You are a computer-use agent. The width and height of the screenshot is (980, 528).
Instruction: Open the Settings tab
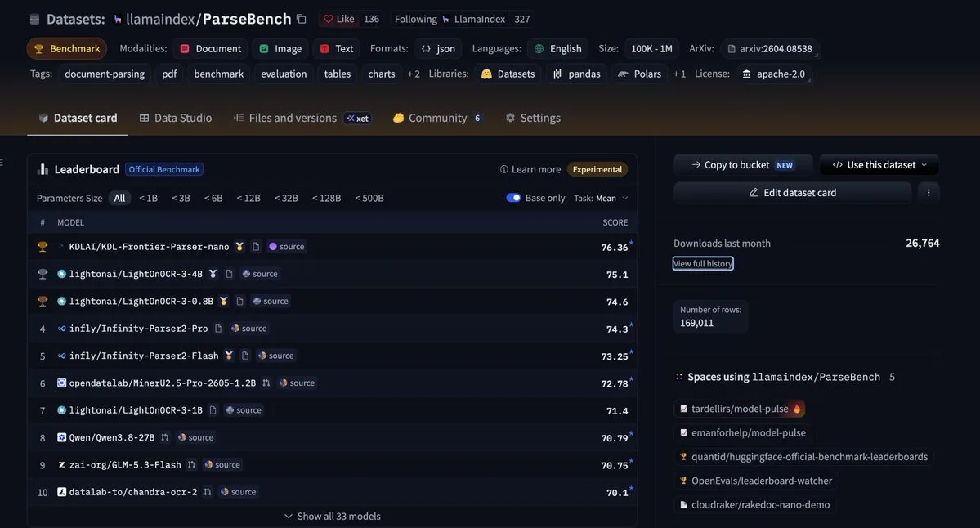point(533,118)
